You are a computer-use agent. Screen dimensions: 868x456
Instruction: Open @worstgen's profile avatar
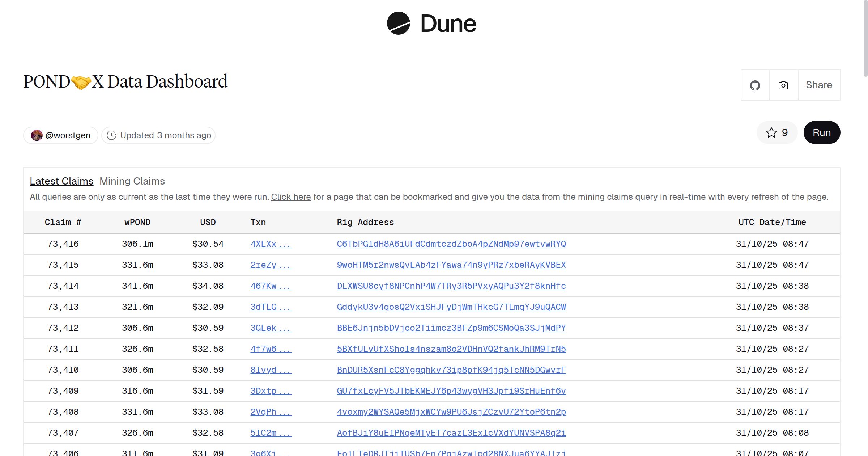tap(38, 135)
